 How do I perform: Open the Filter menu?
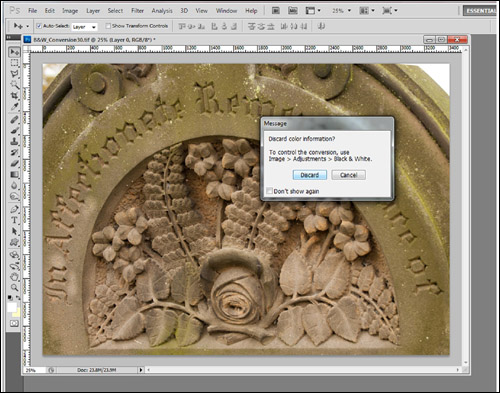point(137,11)
